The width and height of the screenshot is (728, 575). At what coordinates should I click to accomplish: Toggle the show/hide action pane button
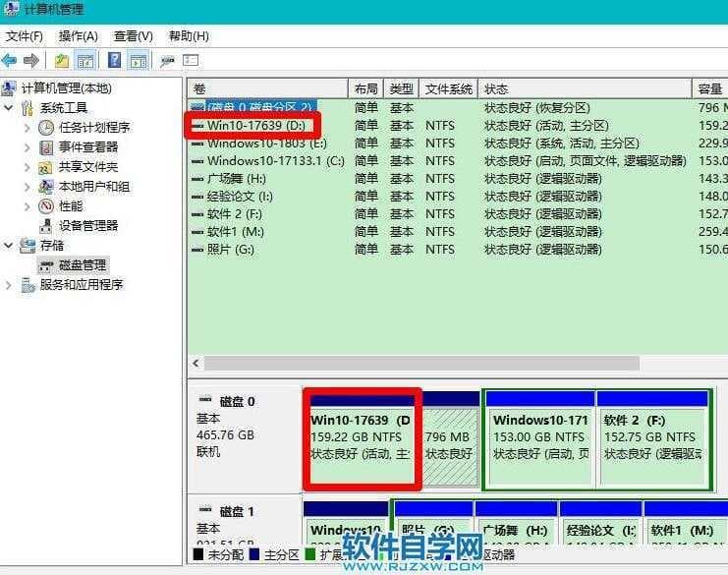139,61
